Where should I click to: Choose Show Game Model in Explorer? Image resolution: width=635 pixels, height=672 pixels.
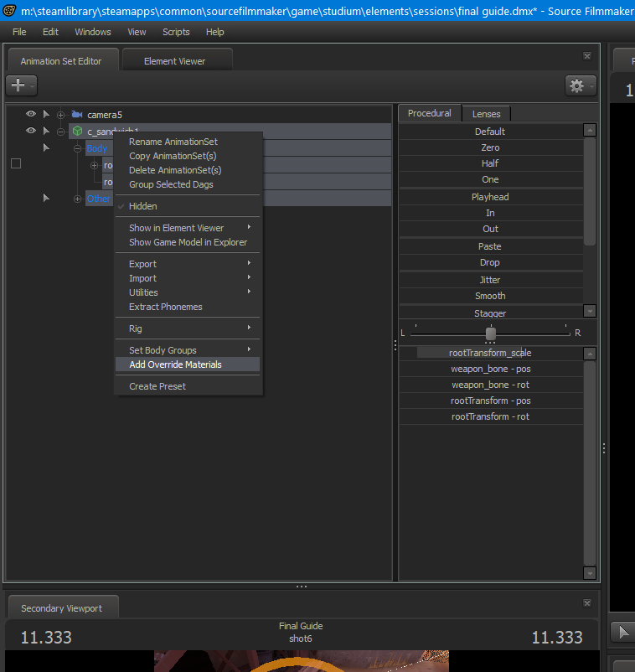(x=188, y=242)
